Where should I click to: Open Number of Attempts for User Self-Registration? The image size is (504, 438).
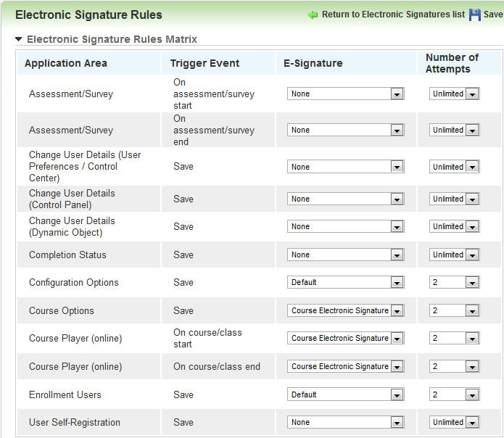click(454, 422)
